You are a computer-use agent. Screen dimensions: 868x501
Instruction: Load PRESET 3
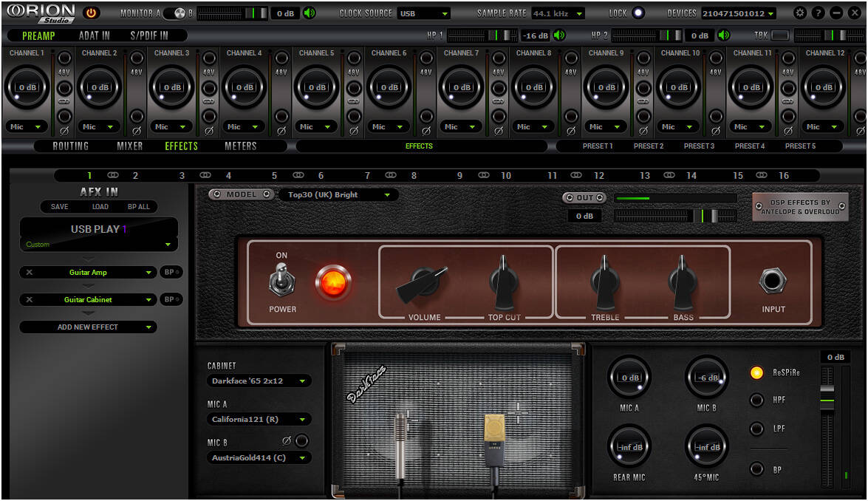tap(699, 146)
